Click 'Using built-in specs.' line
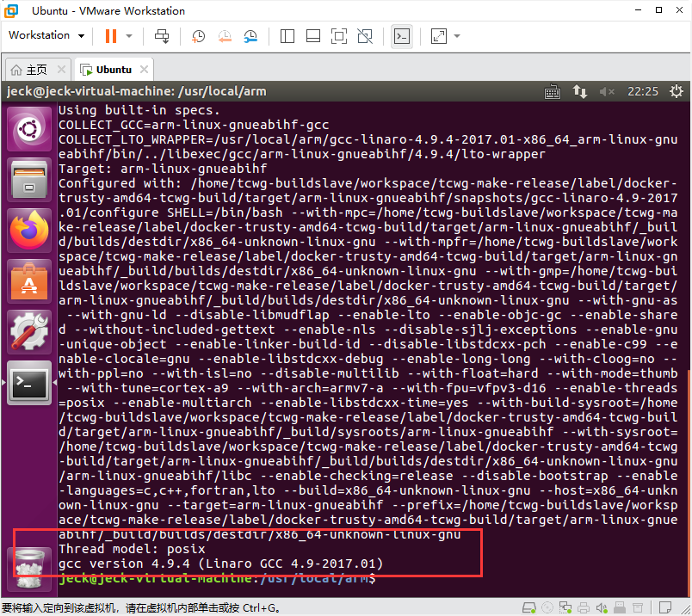Screen dimensions: 692x616 [x=139, y=110]
